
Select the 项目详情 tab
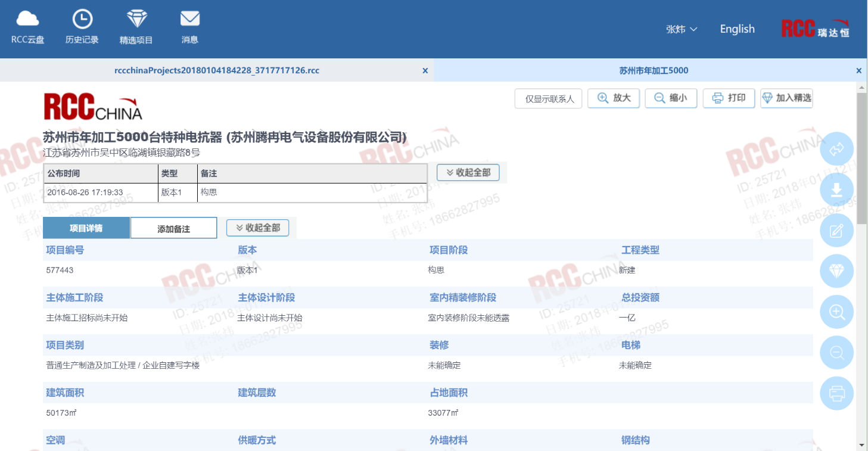coord(87,228)
